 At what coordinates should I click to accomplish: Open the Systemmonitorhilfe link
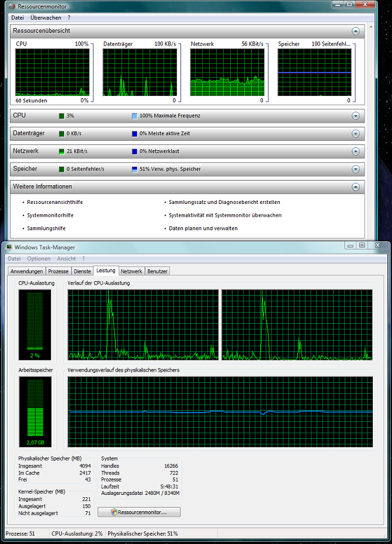[x=50, y=215]
